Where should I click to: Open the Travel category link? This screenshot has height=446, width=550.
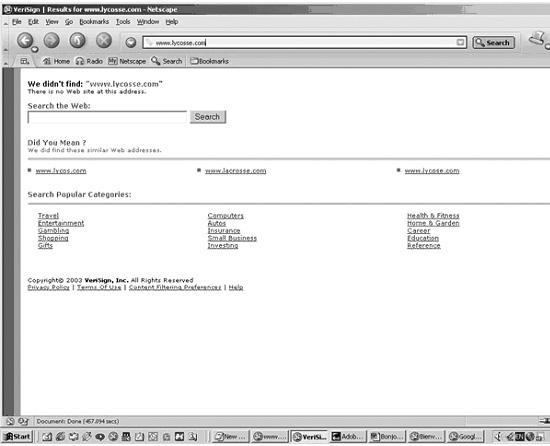[48, 216]
